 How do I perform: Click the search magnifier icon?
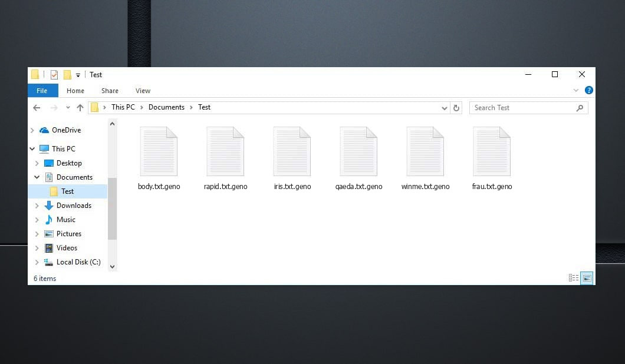click(x=580, y=108)
